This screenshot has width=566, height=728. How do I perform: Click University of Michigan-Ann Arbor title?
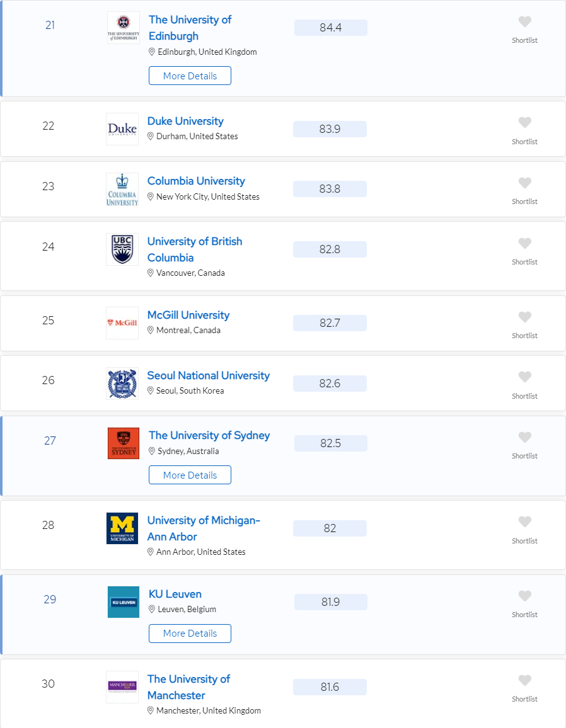204,528
